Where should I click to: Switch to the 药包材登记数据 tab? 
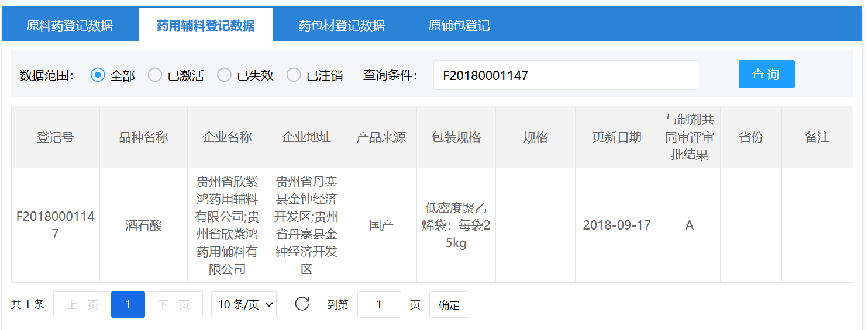tap(342, 26)
